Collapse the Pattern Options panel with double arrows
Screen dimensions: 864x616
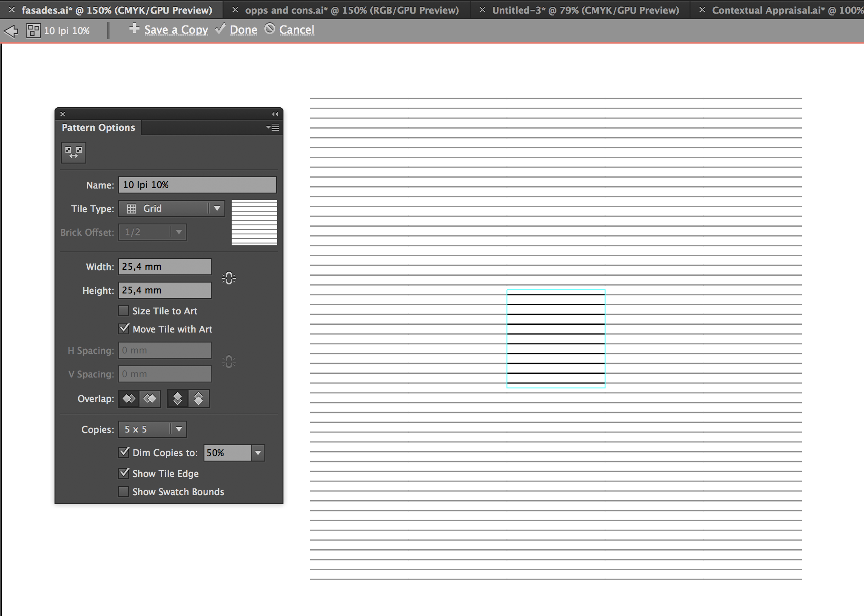coord(275,114)
